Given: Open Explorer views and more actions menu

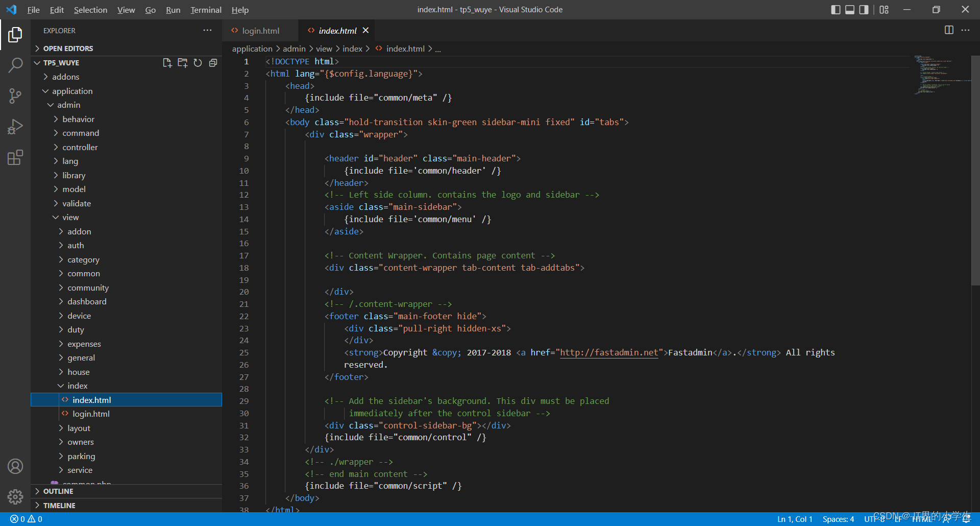Looking at the screenshot, I should pyautogui.click(x=207, y=31).
